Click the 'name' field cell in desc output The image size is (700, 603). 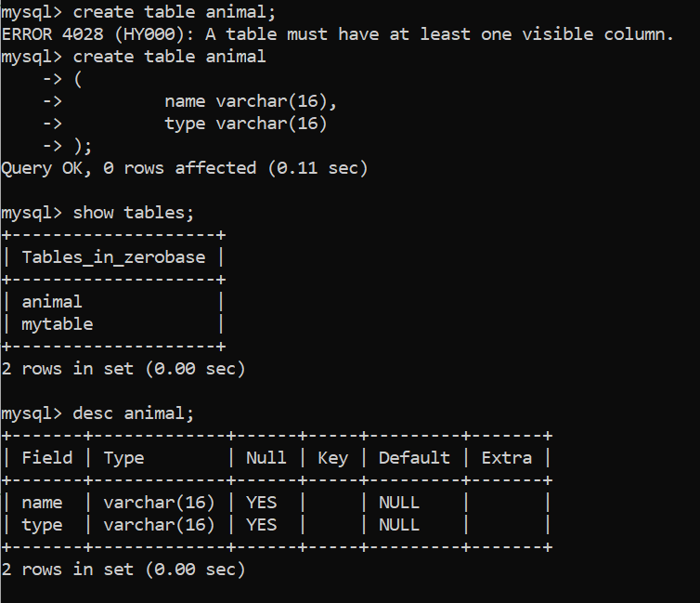42,503
